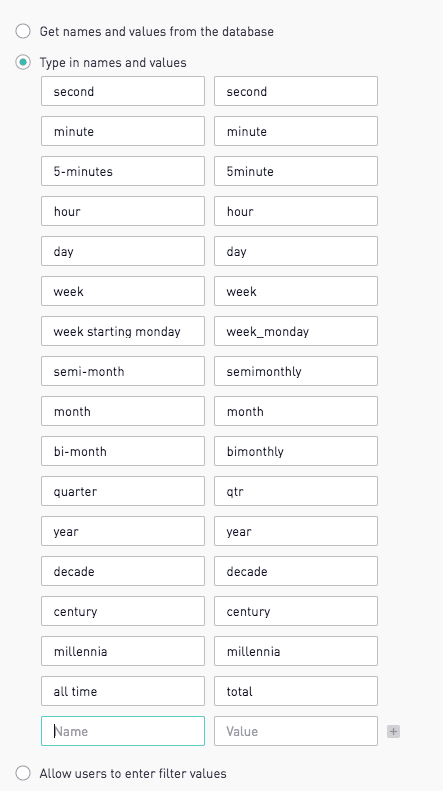Edit the 'millennia' name field
Screen dimensions: 443x791
point(123,651)
